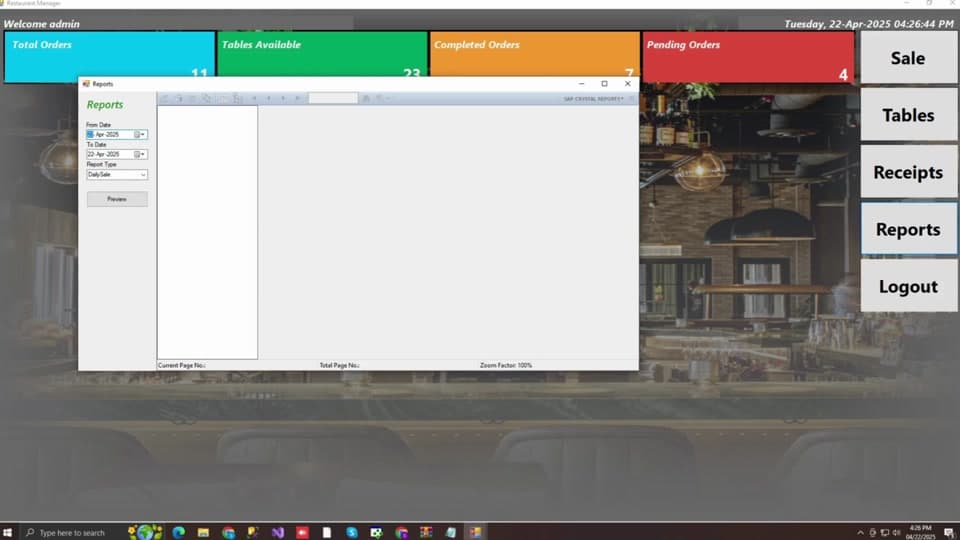
Task: Click the Copy toolbar icon in the viewer
Action: point(207,98)
